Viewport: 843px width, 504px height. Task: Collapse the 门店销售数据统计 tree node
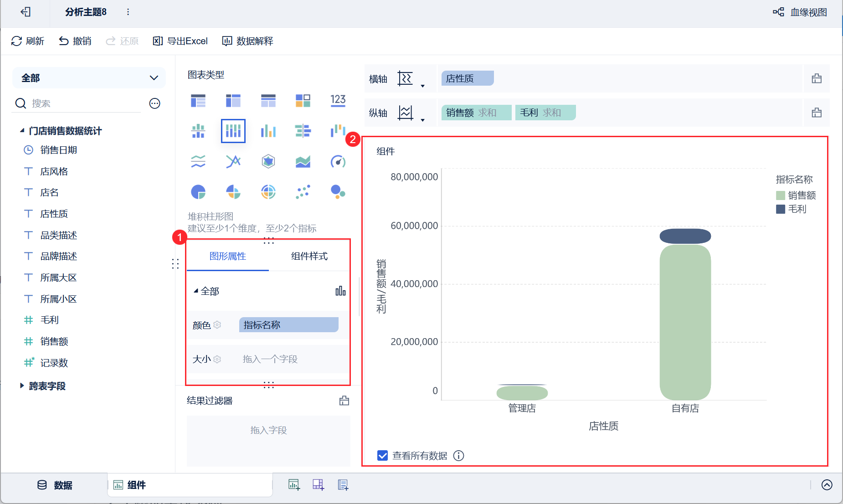click(x=22, y=131)
